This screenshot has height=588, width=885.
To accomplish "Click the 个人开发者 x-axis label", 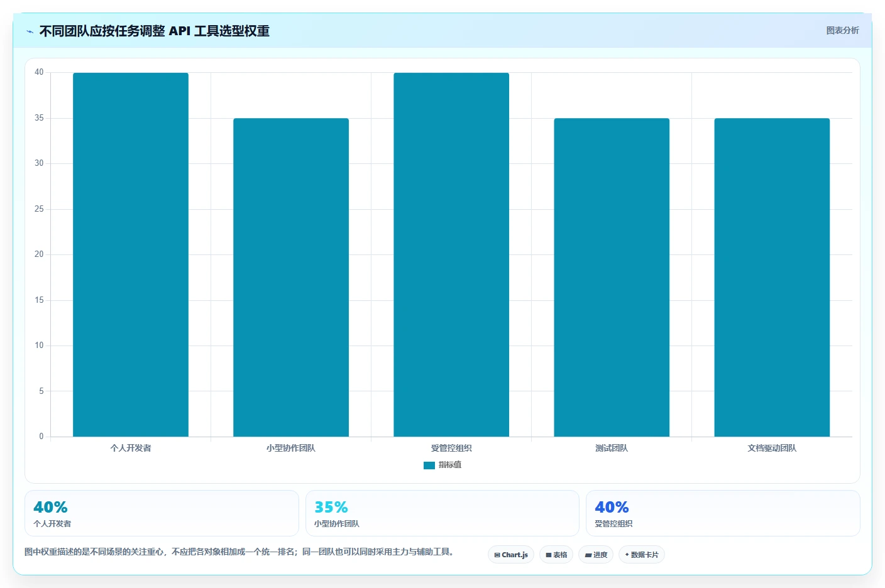I will (x=131, y=448).
